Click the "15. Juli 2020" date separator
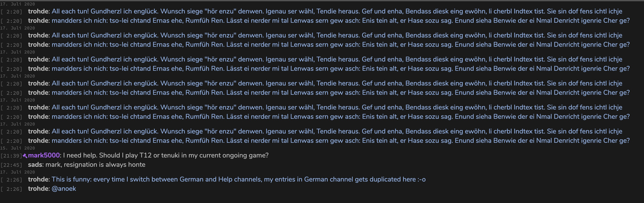This screenshot has height=203, width=644. pos(17,148)
